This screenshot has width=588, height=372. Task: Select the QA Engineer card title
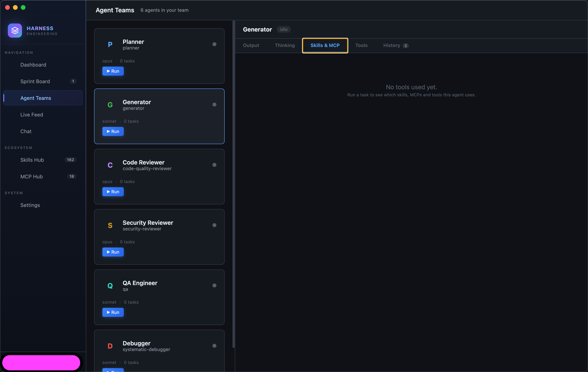pos(140,283)
